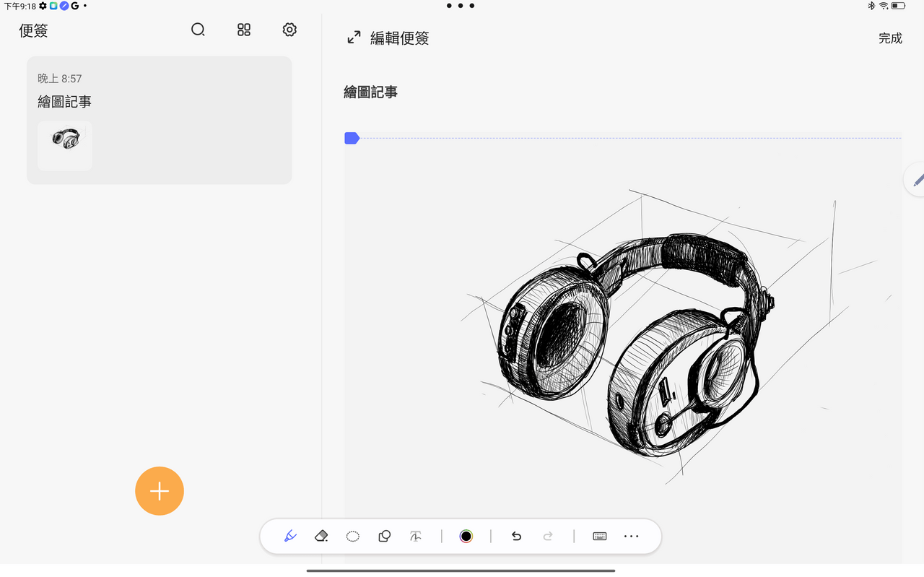Expand the note editor to fullscreen
The image size is (924, 577).
(354, 38)
